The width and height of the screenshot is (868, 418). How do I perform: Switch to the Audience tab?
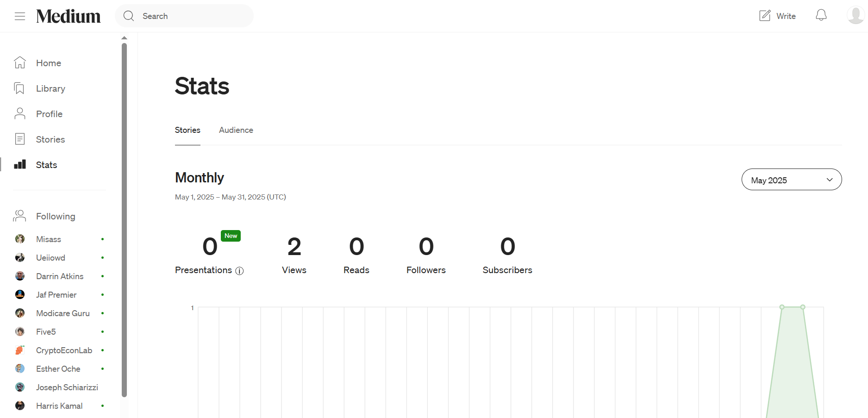click(x=236, y=130)
